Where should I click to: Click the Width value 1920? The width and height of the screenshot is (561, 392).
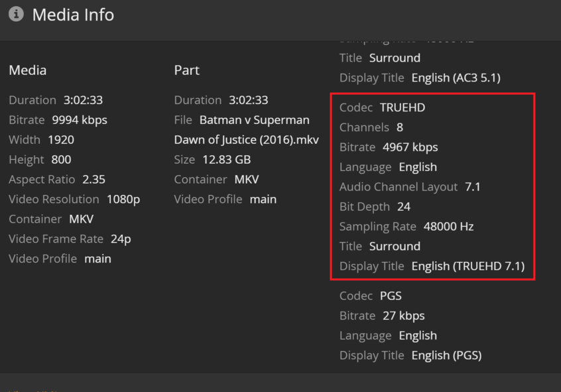click(x=61, y=140)
